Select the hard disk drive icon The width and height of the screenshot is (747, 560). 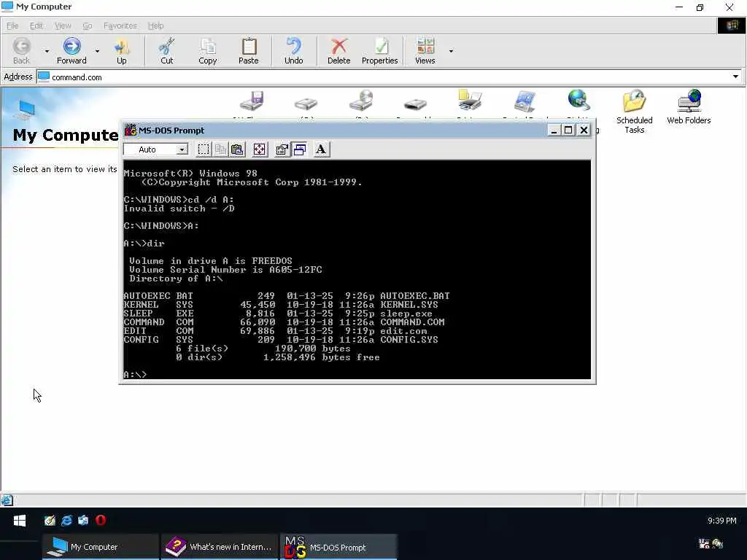[x=306, y=103]
